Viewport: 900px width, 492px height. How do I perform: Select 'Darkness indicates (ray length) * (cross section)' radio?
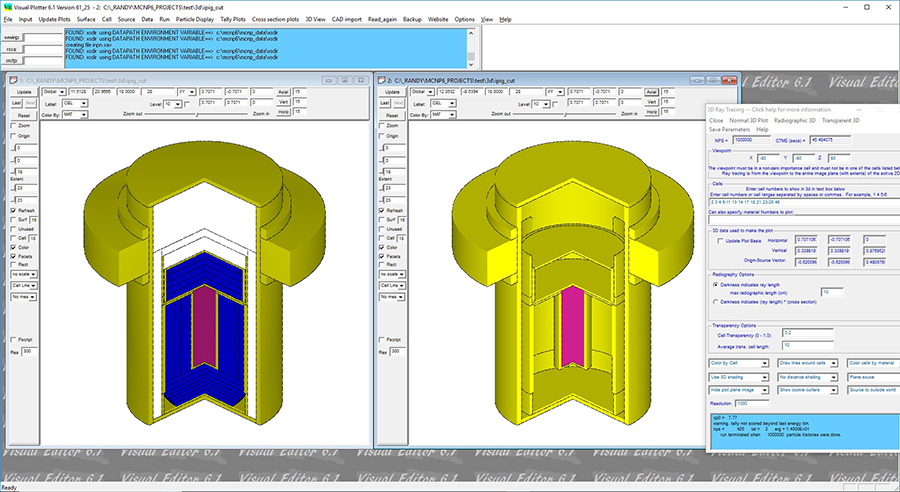coord(715,302)
